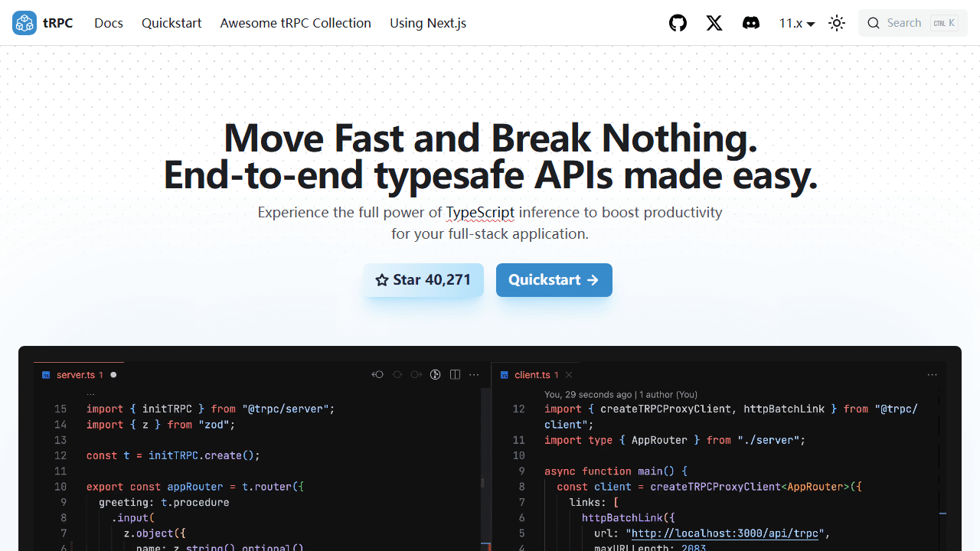Click the open changes icon in server.ts toolbar
This screenshot has width=980, height=551.
point(436,375)
